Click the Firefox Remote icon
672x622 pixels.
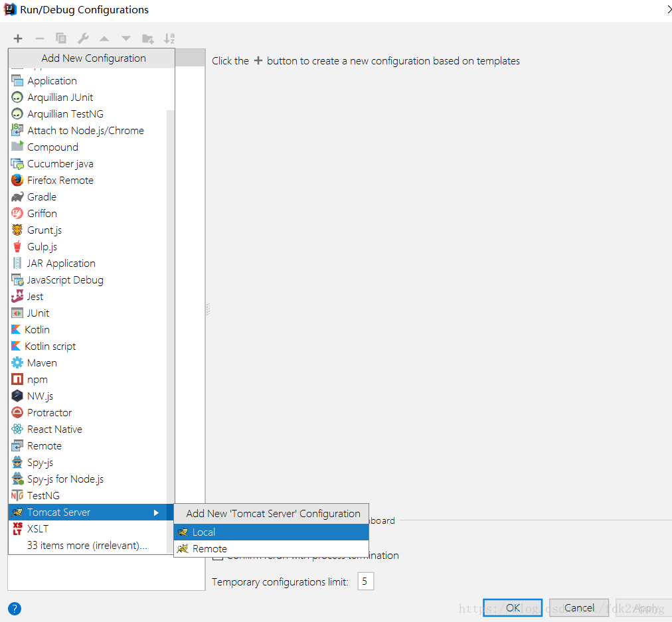point(17,181)
